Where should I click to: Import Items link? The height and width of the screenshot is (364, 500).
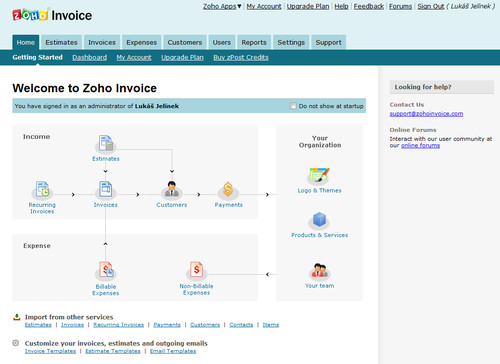pos(271,325)
